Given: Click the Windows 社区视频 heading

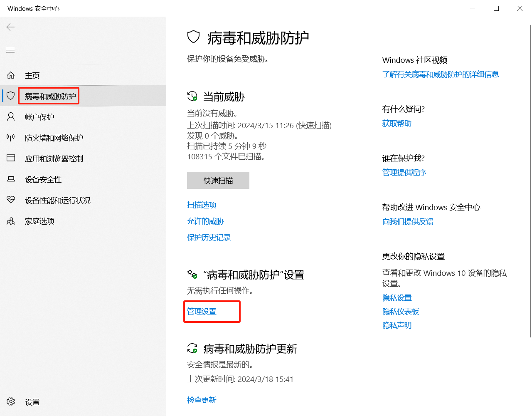Looking at the screenshot, I should [x=415, y=60].
